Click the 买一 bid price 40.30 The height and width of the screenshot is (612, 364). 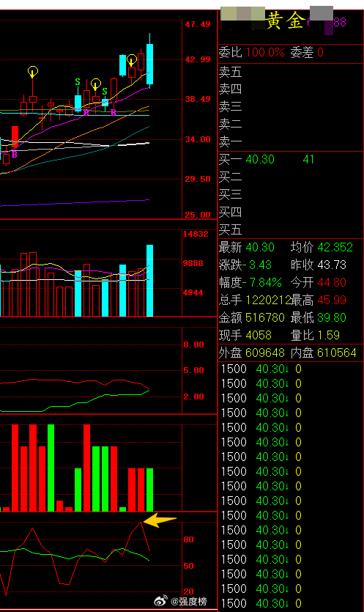click(260, 159)
